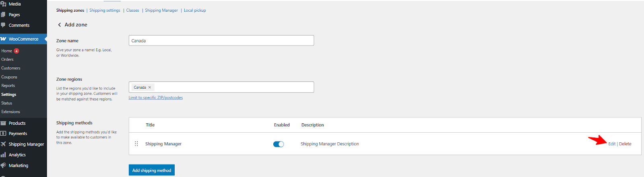This screenshot has height=177, width=644.
Task: Click the WooCommerce logo icon
Action: (x=3, y=39)
